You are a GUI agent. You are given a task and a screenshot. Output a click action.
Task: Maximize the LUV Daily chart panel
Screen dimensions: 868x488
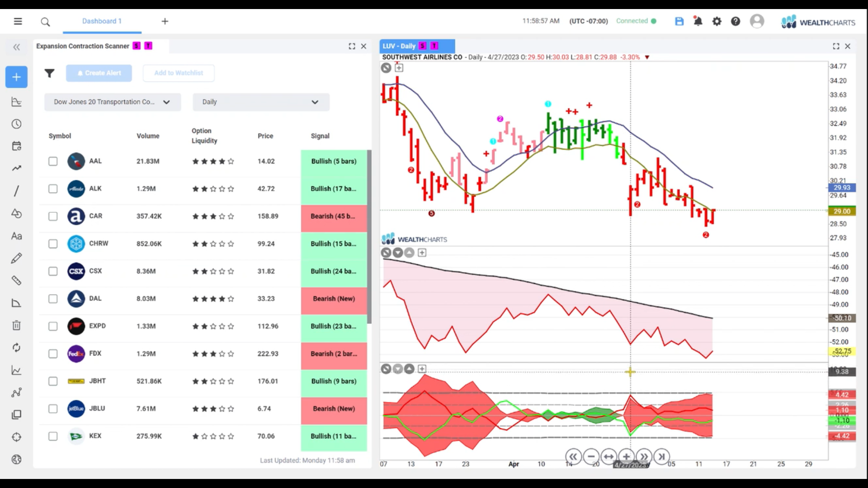836,46
